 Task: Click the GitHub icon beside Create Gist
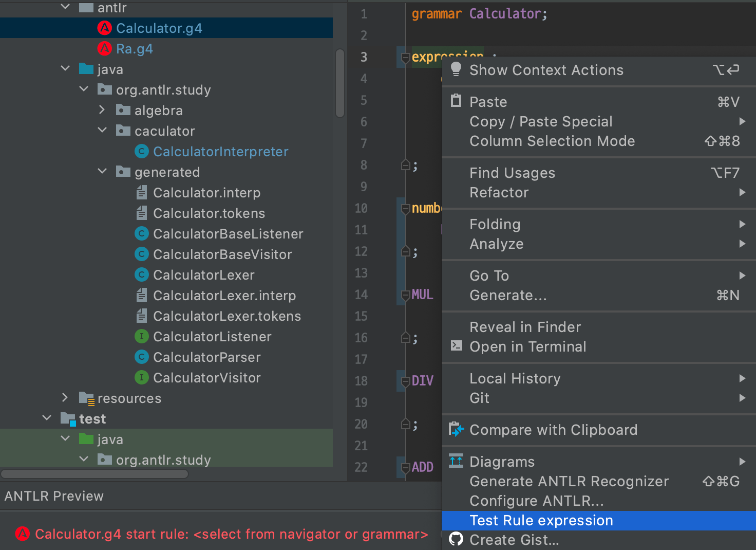pos(456,539)
